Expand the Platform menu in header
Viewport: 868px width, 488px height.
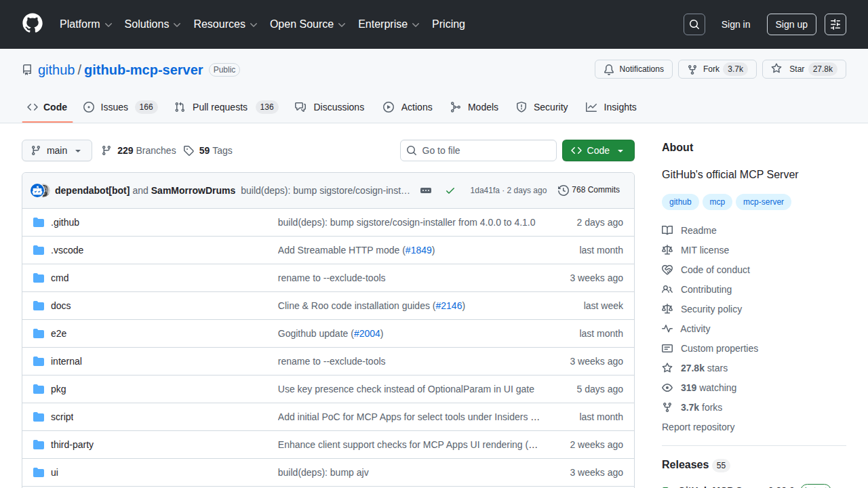coord(85,24)
